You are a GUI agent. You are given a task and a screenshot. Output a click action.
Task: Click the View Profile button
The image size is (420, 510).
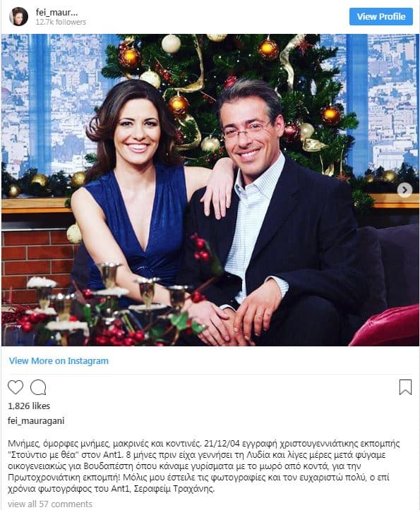(381, 17)
